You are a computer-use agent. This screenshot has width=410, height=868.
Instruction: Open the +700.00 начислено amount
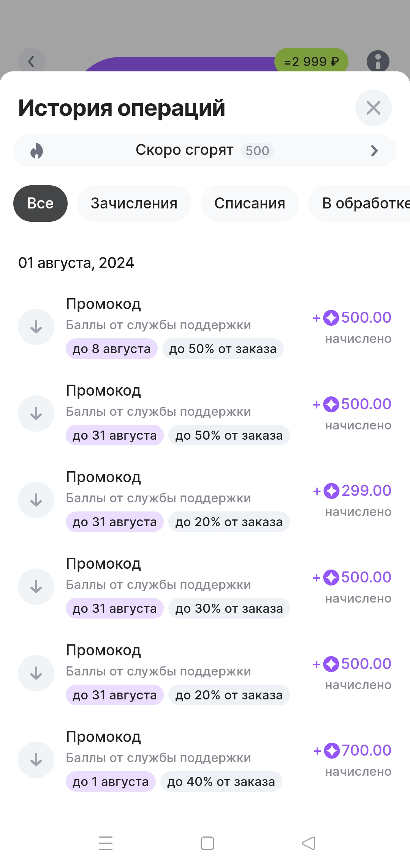pyautogui.click(x=352, y=760)
